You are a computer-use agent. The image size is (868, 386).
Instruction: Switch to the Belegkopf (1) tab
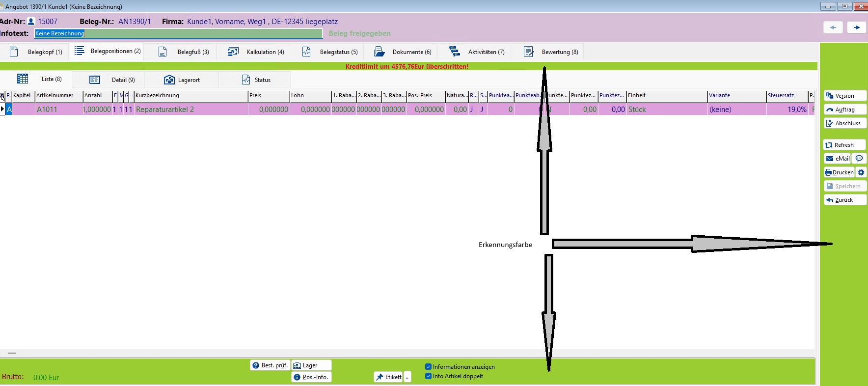36,52
